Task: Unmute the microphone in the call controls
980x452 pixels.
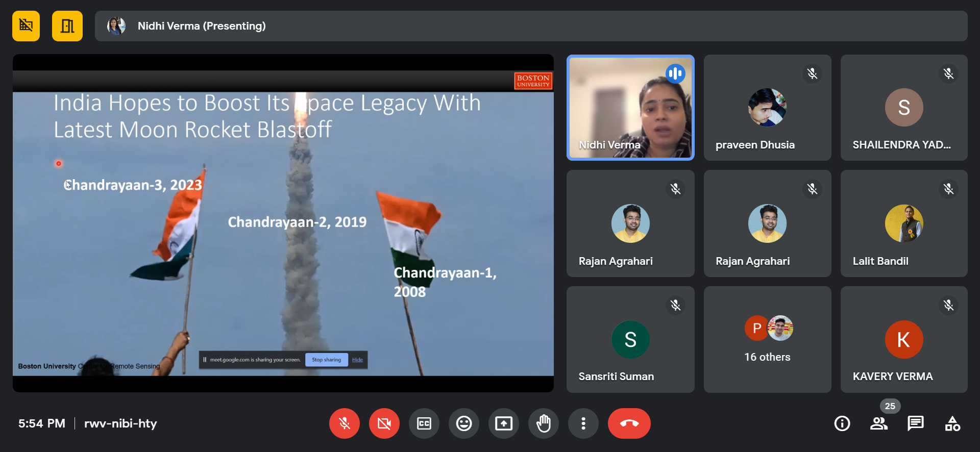Action: [345, 423]
